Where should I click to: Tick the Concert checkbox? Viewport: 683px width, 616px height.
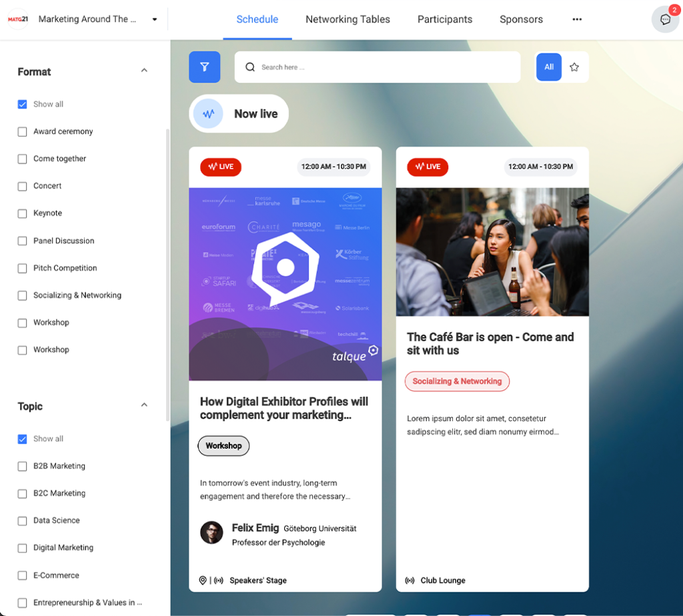pyautogui.click(x=22, y=186)
